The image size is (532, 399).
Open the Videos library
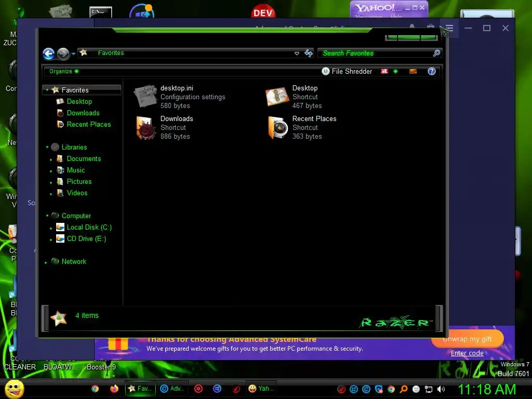click(x=77, y=193)
